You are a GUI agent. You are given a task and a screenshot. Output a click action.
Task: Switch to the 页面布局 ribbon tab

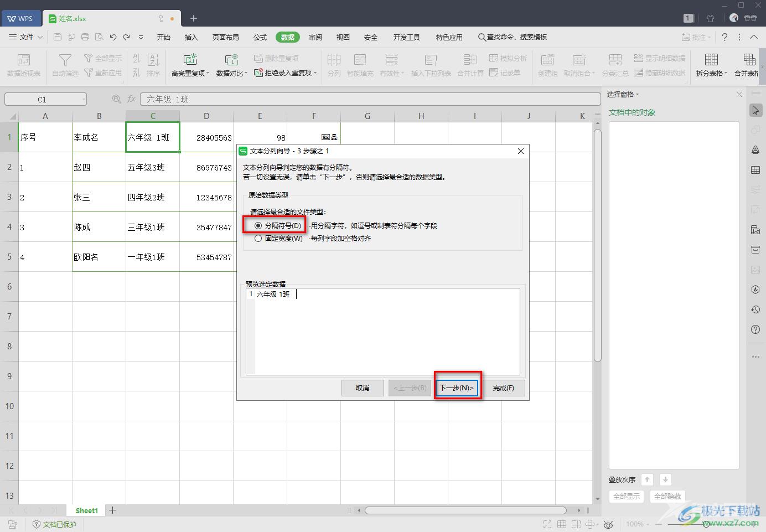pos(226,37)
